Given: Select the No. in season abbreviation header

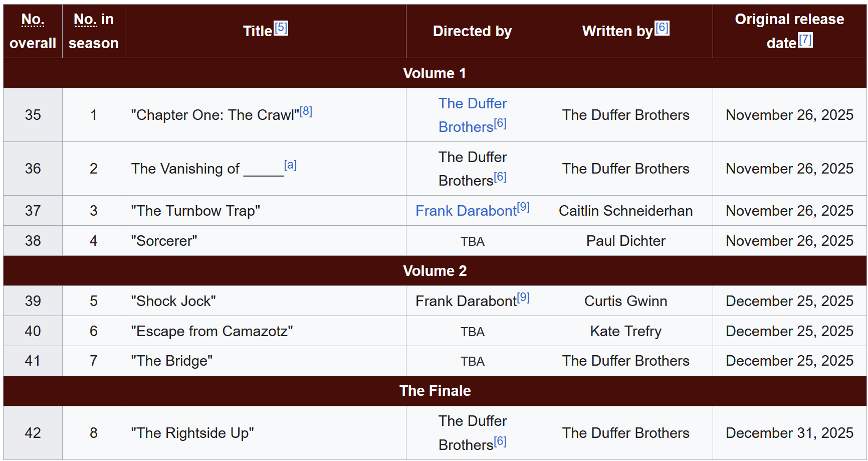Looking at the screenshot, I should tap(85, 19).
